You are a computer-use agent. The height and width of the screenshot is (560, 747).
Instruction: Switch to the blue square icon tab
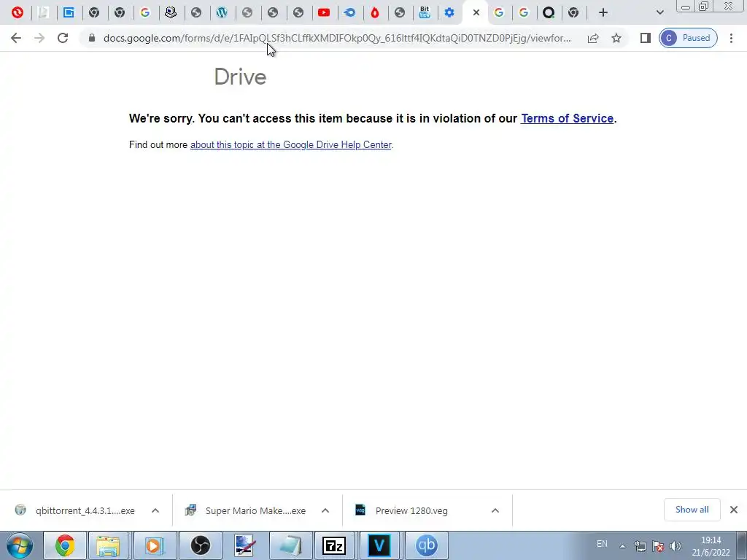point(69,13)
